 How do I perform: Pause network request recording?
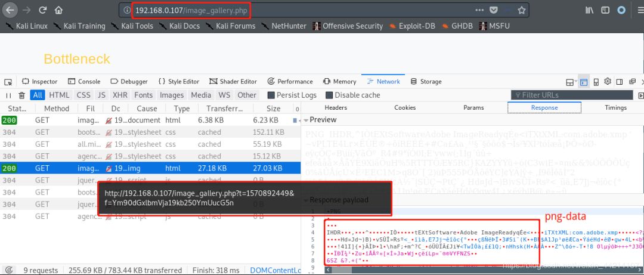[x=8, y=95]
